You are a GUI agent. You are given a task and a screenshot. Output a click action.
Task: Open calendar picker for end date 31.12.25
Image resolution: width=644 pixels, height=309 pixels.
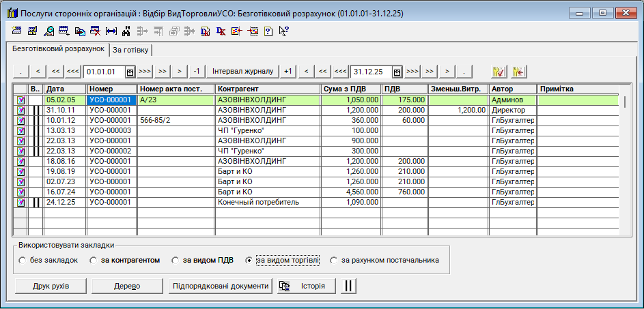[x=397, y=71]
